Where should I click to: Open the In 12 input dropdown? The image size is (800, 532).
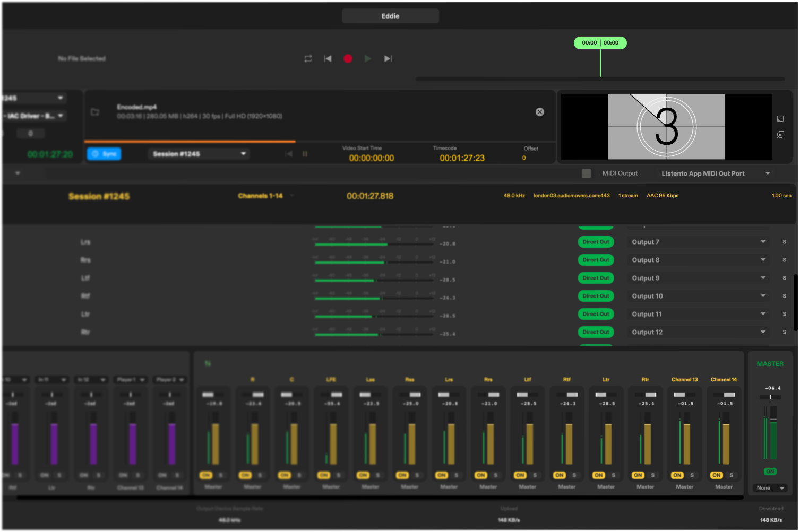[x=92, y=380]
